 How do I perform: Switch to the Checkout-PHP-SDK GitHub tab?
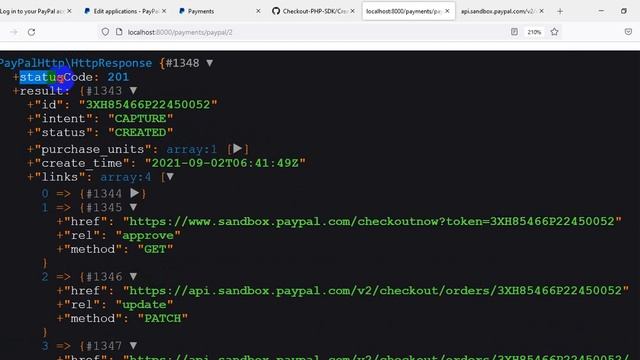(313, 11)
